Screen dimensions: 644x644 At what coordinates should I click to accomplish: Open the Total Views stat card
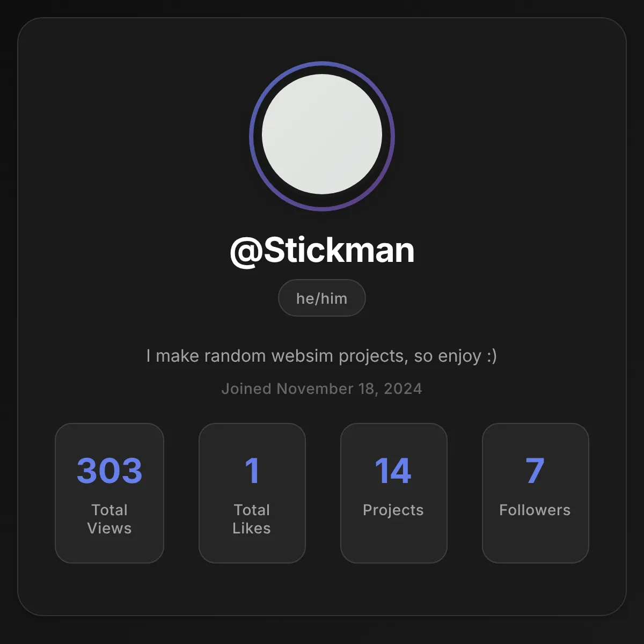pyautogui.click(x=109, y=493)
